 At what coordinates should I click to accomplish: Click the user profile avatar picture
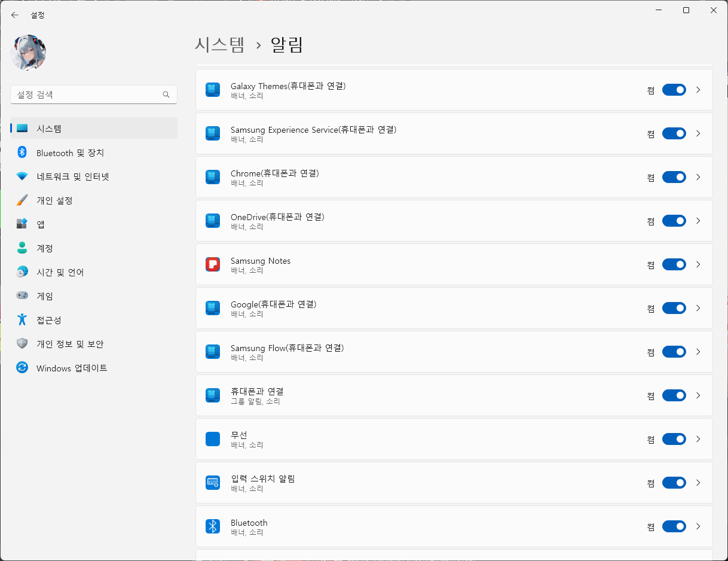coord(28,52)
